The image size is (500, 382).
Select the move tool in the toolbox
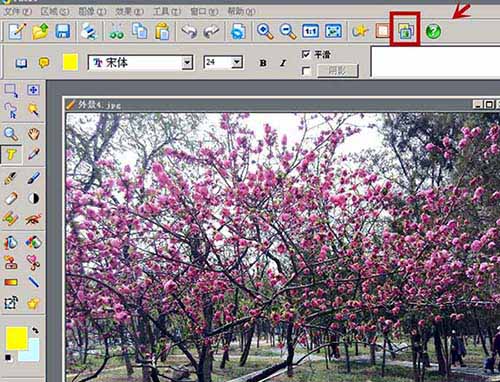[33, 90]
